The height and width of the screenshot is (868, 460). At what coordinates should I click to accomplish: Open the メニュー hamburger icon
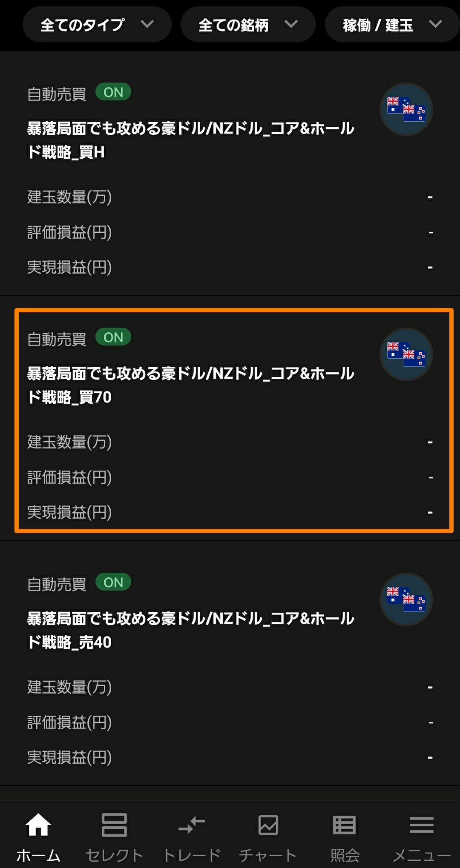click(x=422, y=825)
